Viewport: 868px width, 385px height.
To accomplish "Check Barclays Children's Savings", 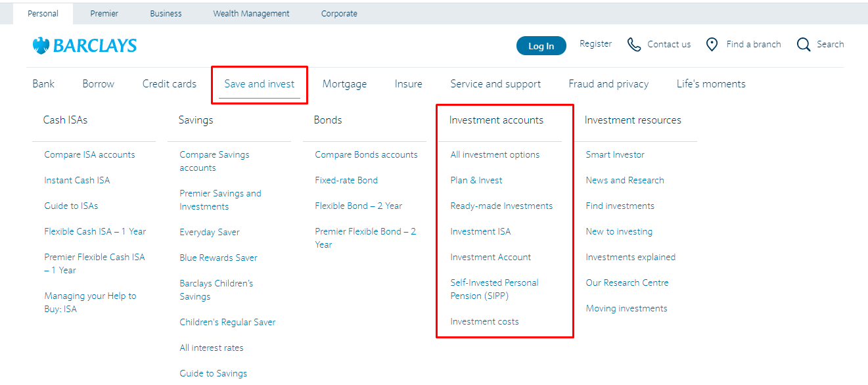I will coord(216,290).
